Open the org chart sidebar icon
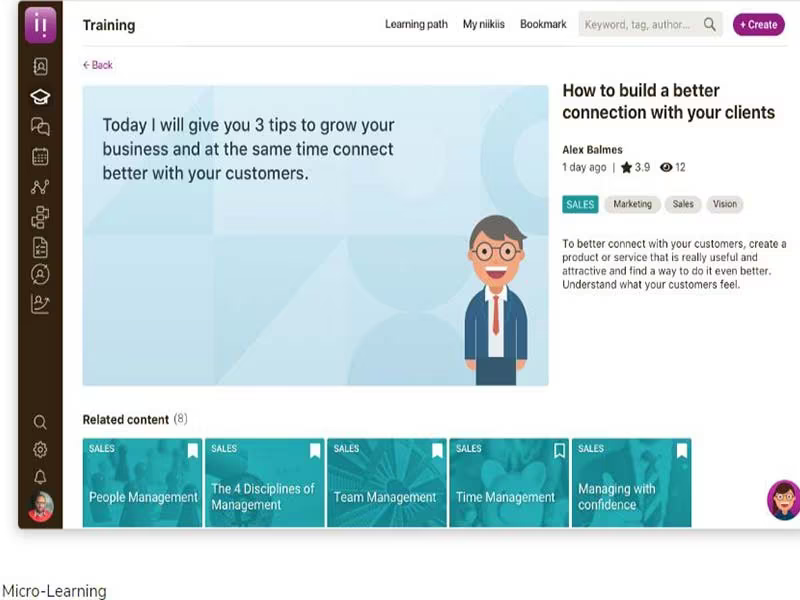Image resolution: width=800 pixels, height=600 pixels. pyautogui.click(x=40, y=217)
